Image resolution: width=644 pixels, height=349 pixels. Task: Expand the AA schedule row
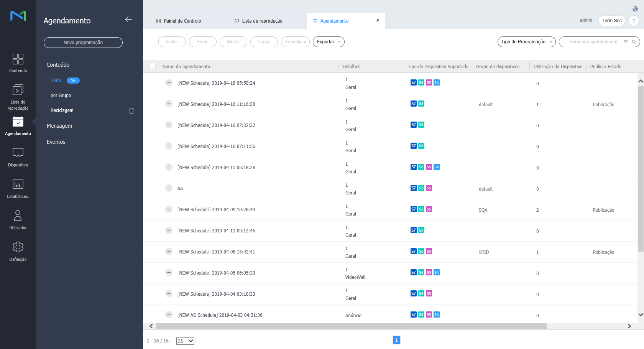click(169, 188)
